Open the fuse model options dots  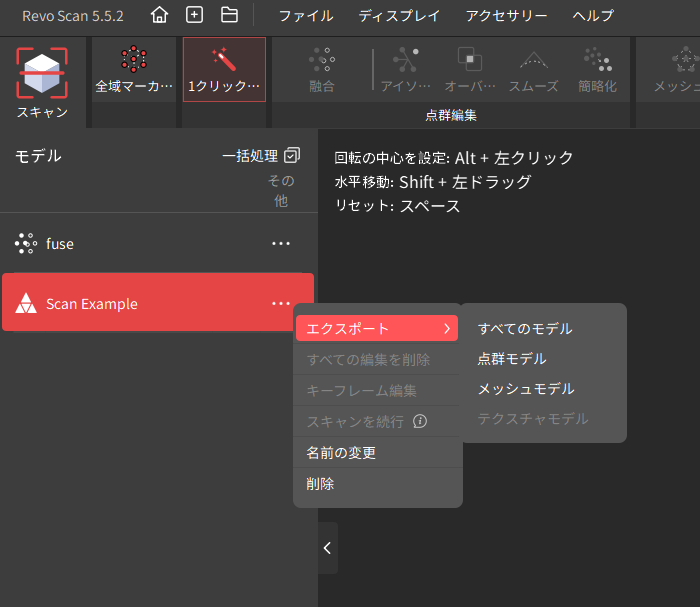coord(281,244)
